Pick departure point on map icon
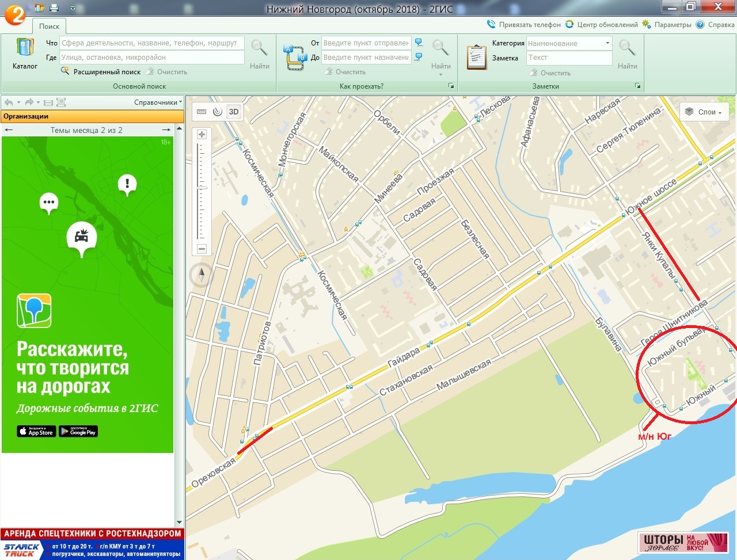Screen dimensions: 737x560 pyautogui.click(x=419, y=43)
